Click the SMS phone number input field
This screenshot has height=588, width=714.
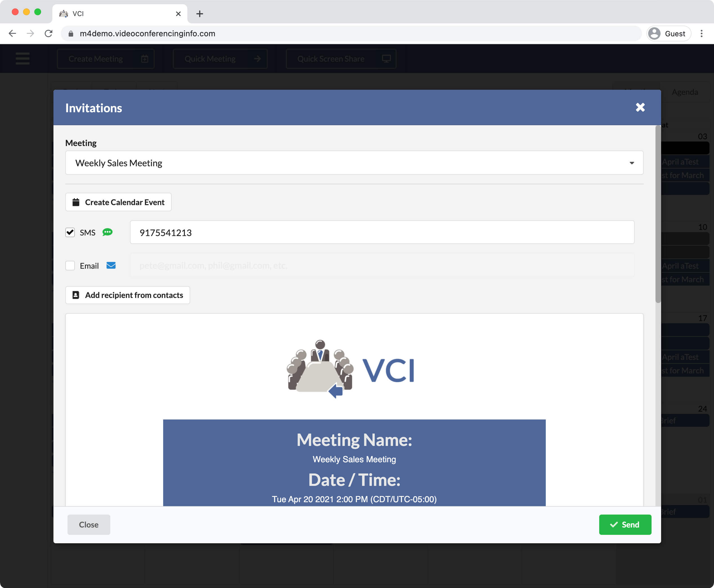pyautogui.click(x=382, y=232)
